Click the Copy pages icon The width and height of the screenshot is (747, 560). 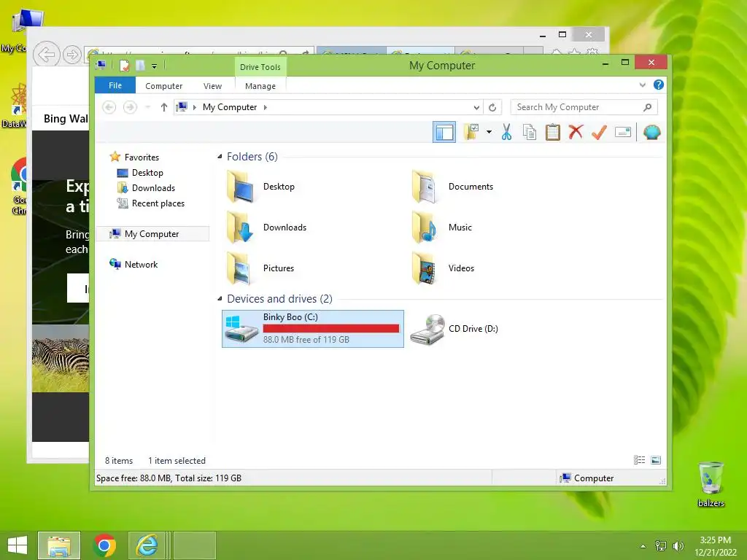tap(530, 132)
